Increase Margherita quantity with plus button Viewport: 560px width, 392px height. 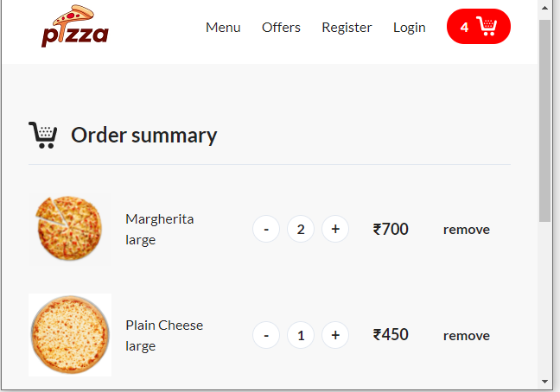[x=335, y=229]
